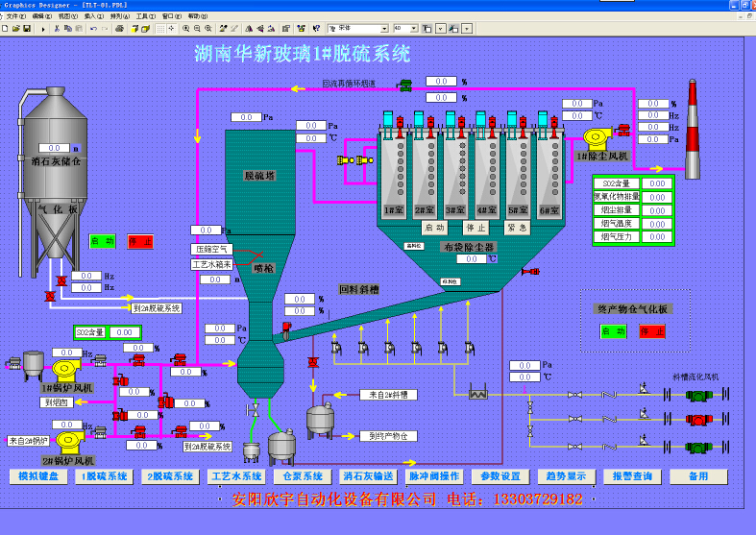Click the 备用 navigation button
Viewport: 756px width, 535px height.
(698, 476)
